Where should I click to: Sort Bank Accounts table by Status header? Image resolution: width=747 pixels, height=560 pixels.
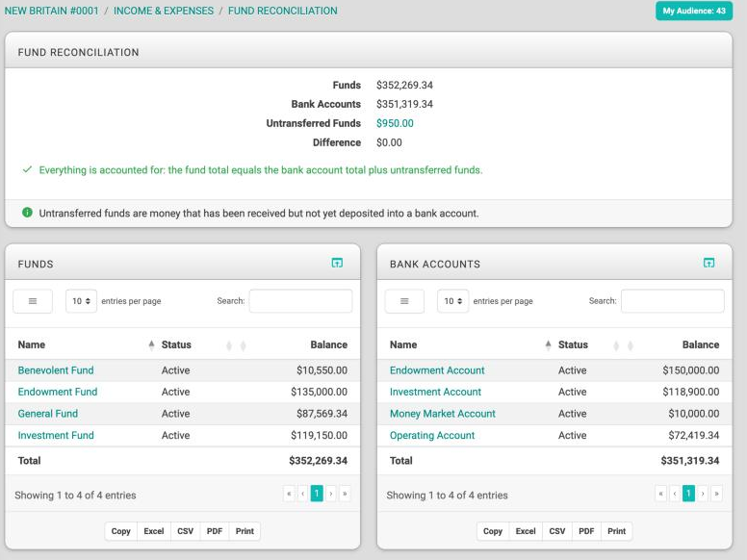pos(573,344)
